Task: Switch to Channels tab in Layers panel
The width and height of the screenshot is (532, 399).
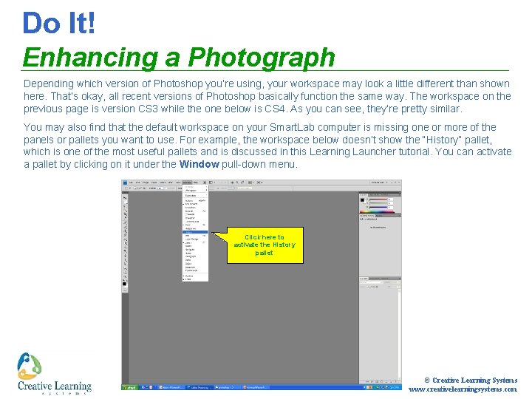Action: coord(375,279)
